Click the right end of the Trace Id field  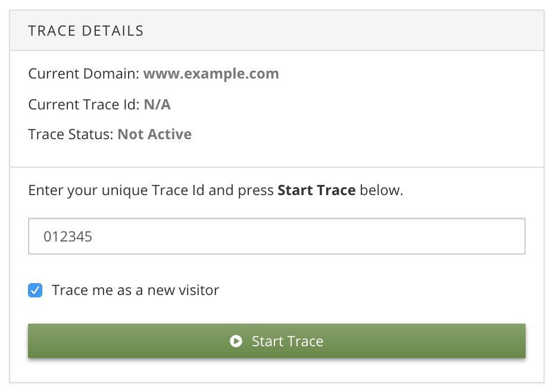(x=512, y=237)
